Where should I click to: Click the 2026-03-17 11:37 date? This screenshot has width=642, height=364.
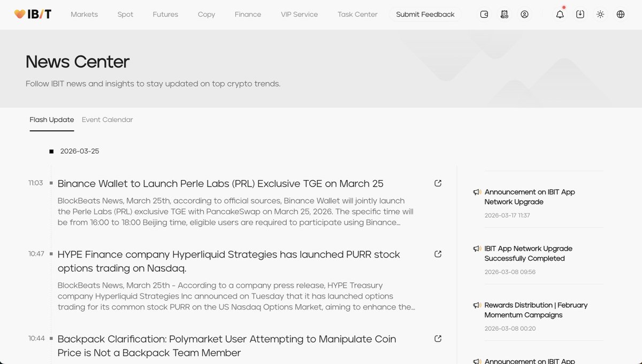tap(507, 215)
